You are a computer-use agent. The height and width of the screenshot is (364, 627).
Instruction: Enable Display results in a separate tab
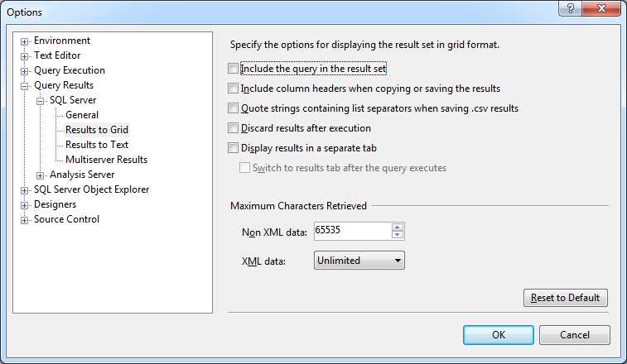point(234,148)
